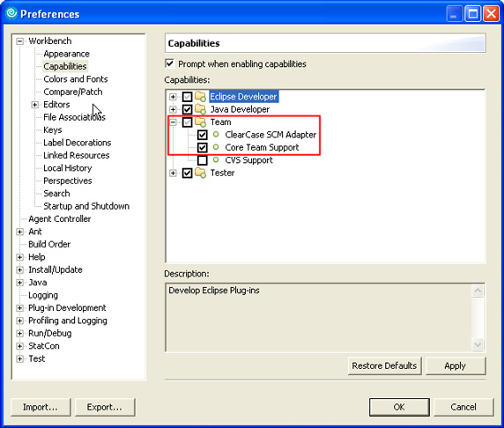Confirm preferences with OK button
The image size is (504, 428).
tap(399, 407)
